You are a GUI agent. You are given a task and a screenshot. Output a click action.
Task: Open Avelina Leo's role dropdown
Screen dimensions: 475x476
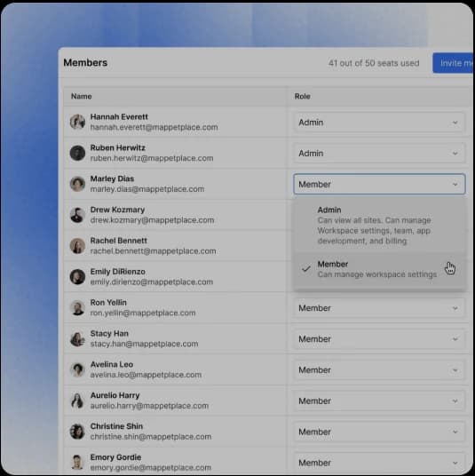pos(379,370)
